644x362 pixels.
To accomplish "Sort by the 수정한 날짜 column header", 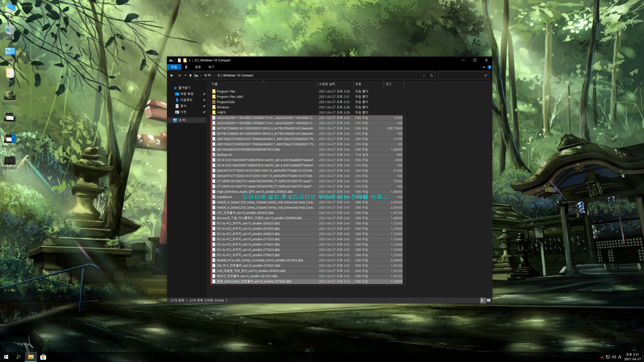I will tap(335, 84).
